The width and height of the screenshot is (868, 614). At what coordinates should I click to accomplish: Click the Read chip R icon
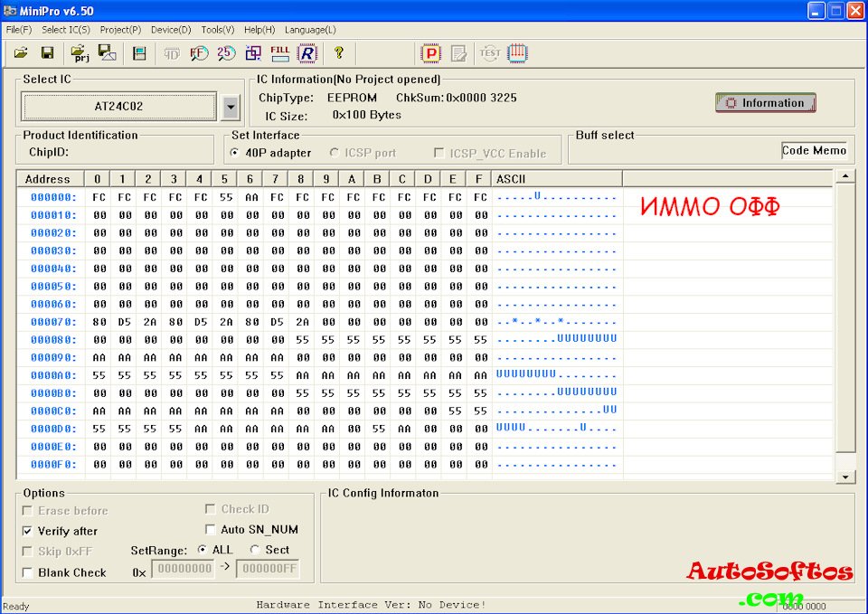tap(307, 53)
